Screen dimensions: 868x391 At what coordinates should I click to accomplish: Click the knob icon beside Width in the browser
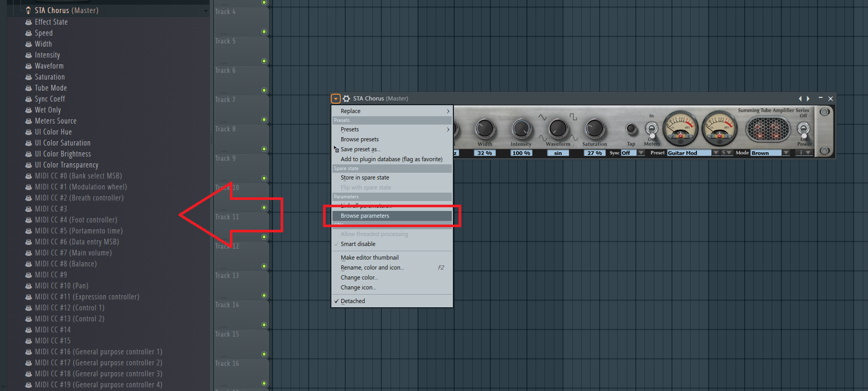28,44
